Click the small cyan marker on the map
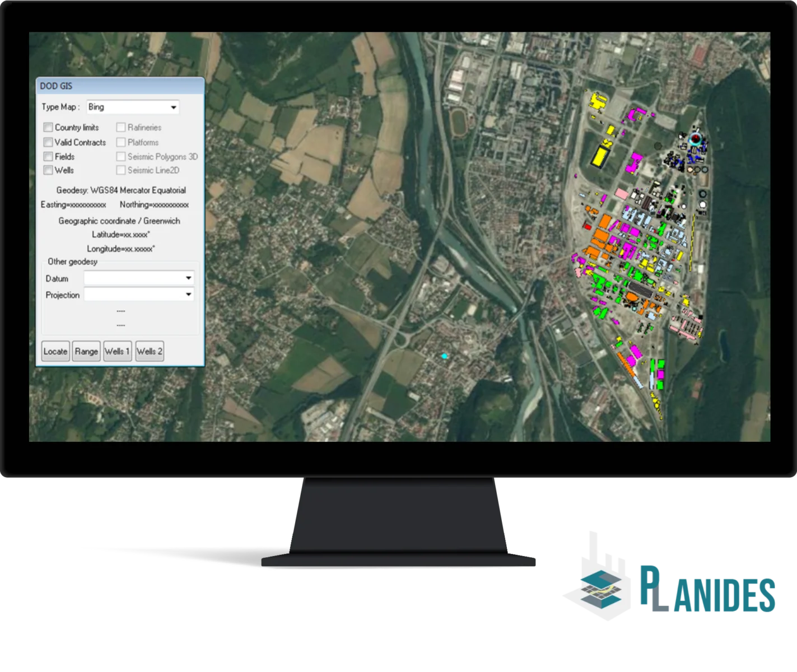The image size is (797, 672). point(444,356)
